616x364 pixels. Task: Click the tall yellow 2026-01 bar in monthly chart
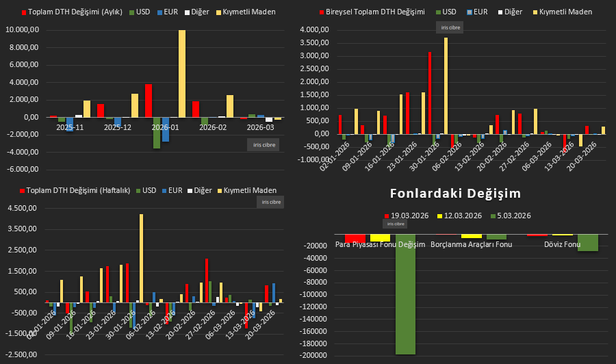coord(182,74)
